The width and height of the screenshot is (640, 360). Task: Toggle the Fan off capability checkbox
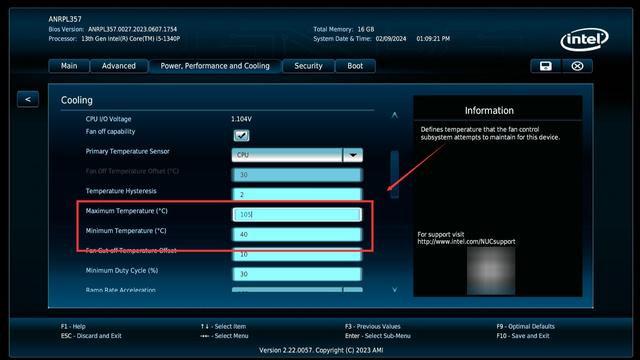[x=241, y=136]
